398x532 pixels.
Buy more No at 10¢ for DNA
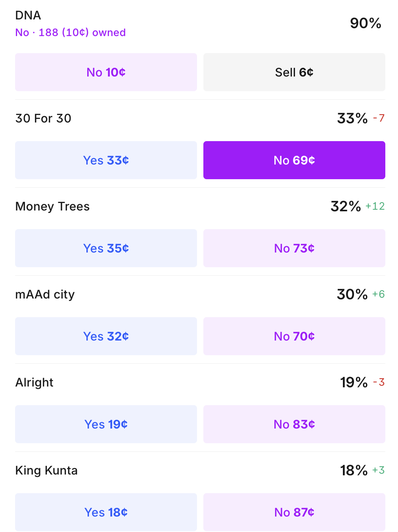tap(106, 72)
